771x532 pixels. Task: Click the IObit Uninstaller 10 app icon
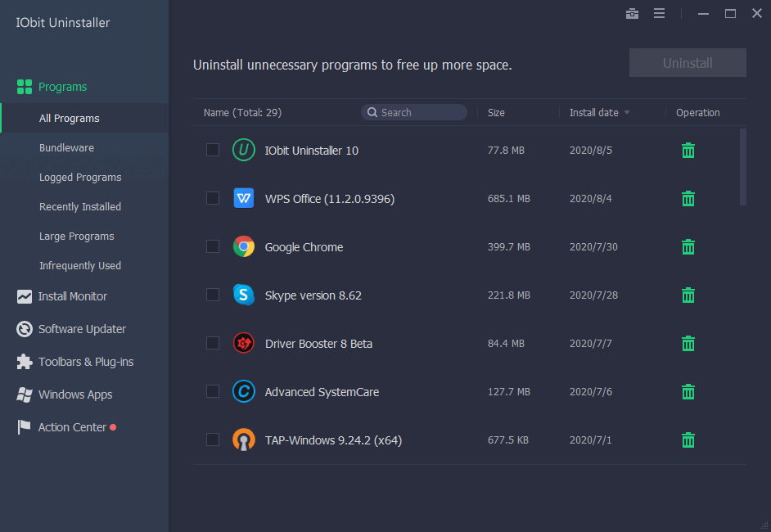tap(243, 150)
